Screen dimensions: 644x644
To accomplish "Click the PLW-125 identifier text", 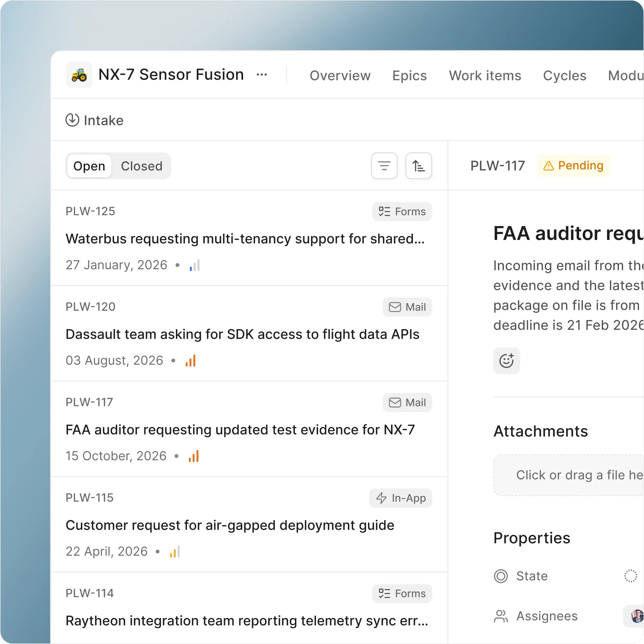I will pos(90,211).
